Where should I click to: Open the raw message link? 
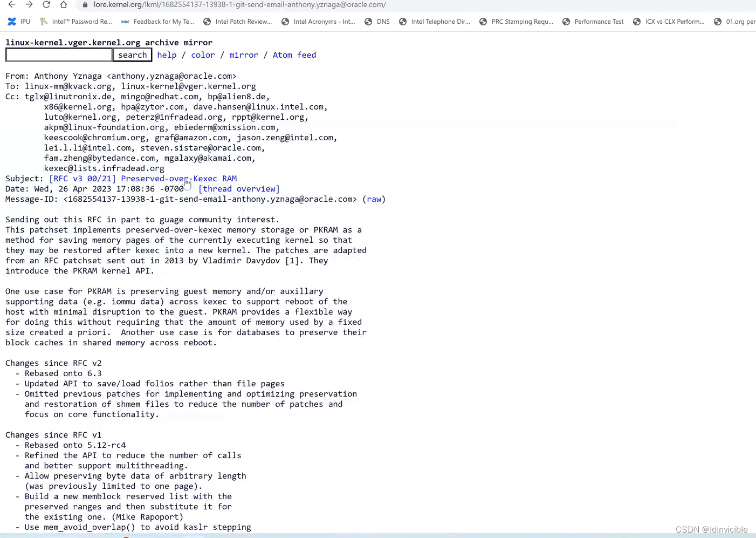pos(374,199)
